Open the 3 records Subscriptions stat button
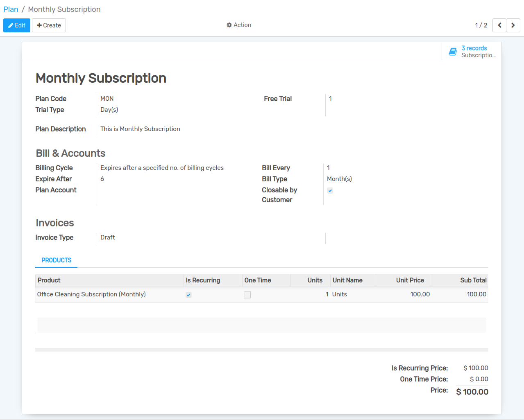Viewport: 524px width, 420px height. (x=472, y=52)
